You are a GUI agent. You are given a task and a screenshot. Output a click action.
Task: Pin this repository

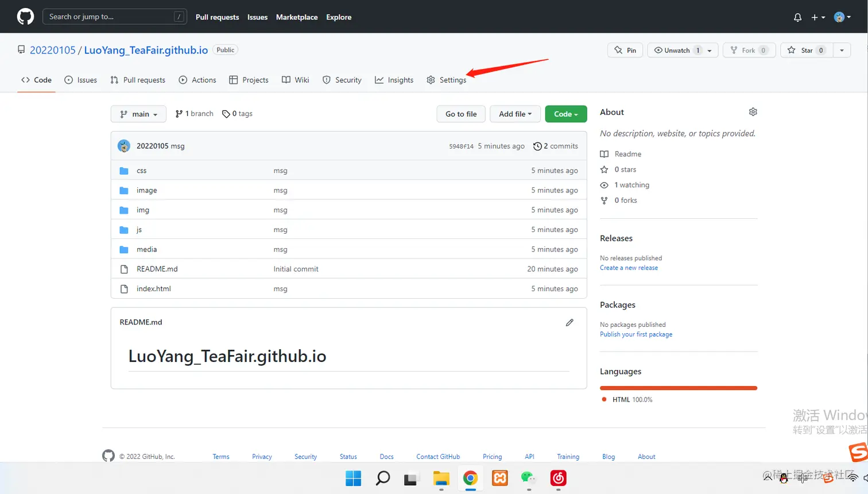coord(625,51)
